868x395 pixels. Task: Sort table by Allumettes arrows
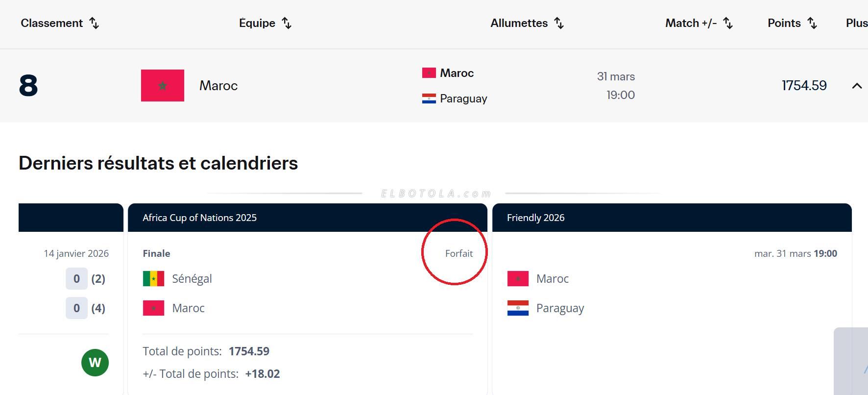click(559, 23)
